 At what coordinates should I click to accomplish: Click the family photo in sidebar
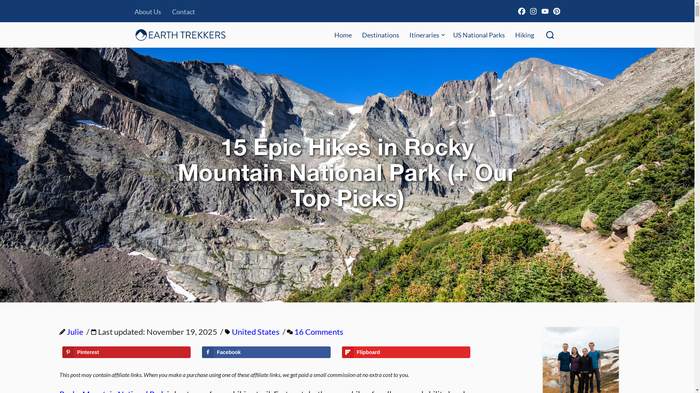[x=581, y=360]
